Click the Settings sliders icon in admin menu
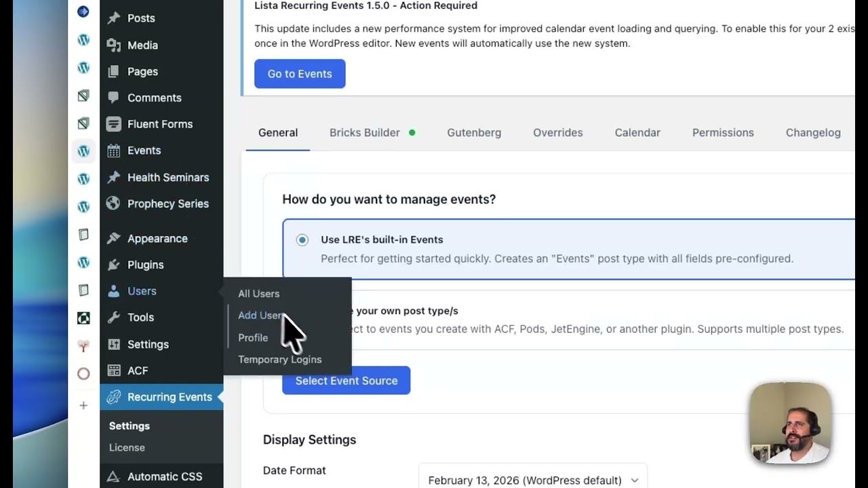This screenshot has width=868, height=488. [x=114, y=344]
